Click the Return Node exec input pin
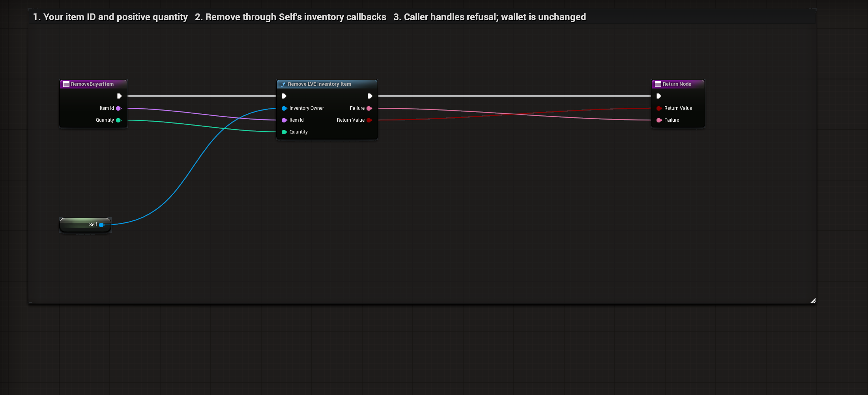The width and height of the screenshot is (868, 395). [658, 96]
